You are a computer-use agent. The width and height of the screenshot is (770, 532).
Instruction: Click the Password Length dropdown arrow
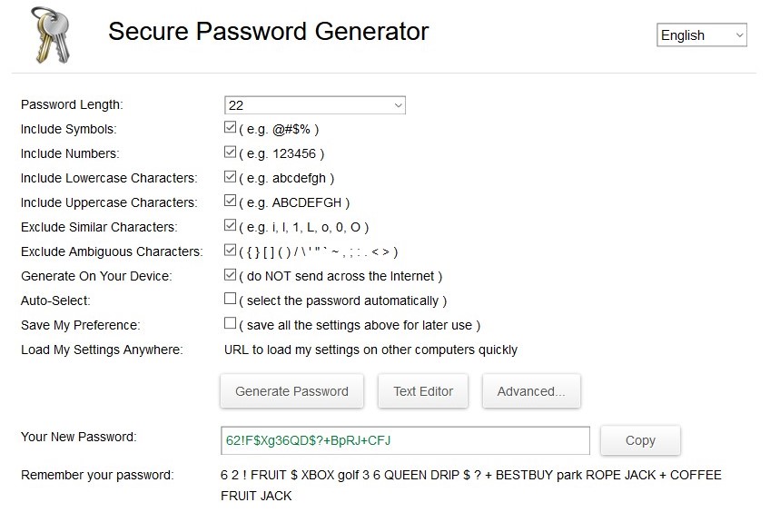click(399, 105)
